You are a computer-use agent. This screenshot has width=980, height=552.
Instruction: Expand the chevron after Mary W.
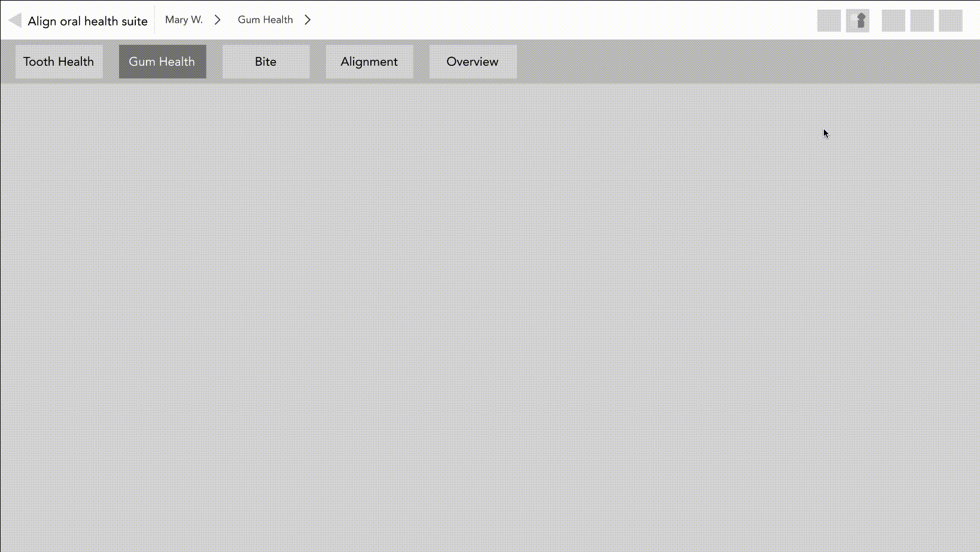(x=218, y=20)
